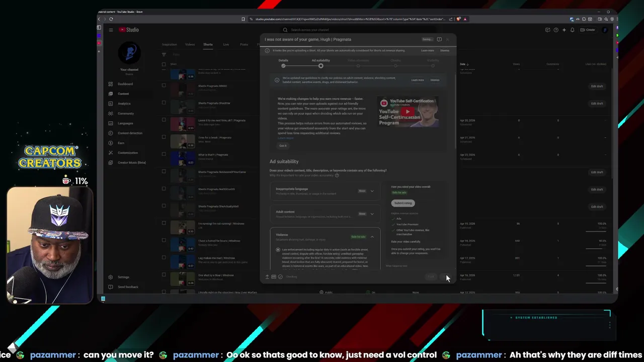Tick checkbox for I'm running! I'm not running!
The height and width of the screenshot is (362, 644).
click(x=164, y=223)
